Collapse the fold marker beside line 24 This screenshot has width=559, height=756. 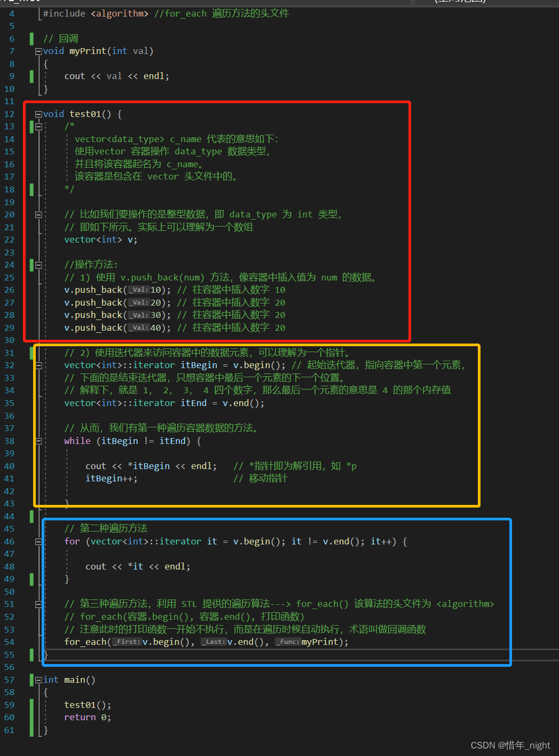click(x=38, y=264)
